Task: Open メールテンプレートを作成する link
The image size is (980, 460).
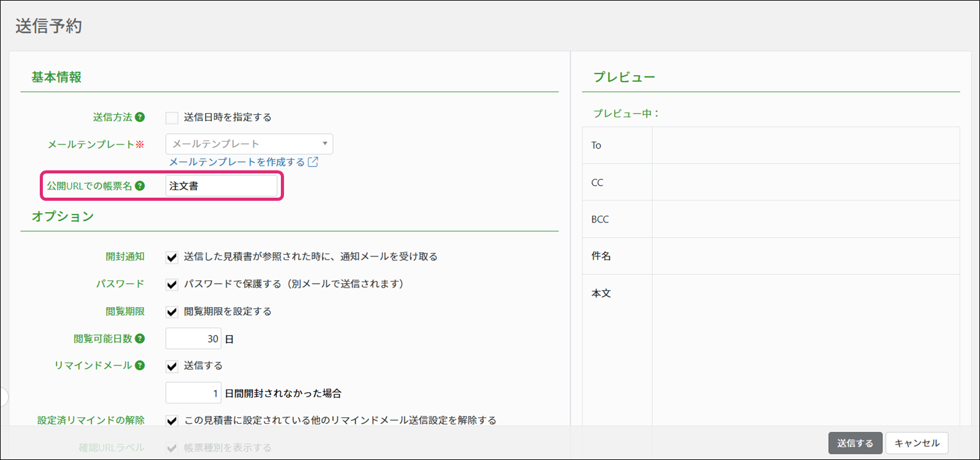Action: pyautogui.click(x=237, y=162)
